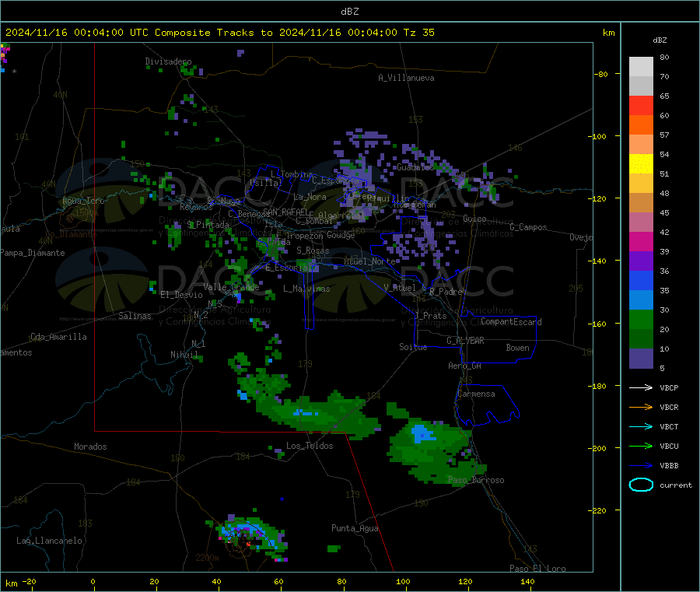The height and width of the screenshot is (592, 700).
Task: Click the El_Desvio location label
Action: 181,295
